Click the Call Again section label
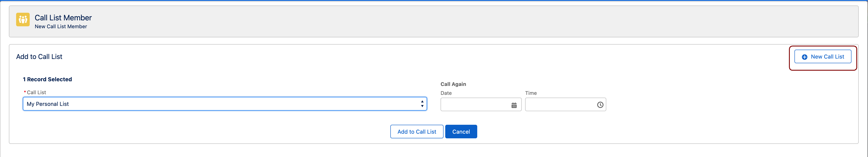The image size is (868, 157). click(453, 84)
